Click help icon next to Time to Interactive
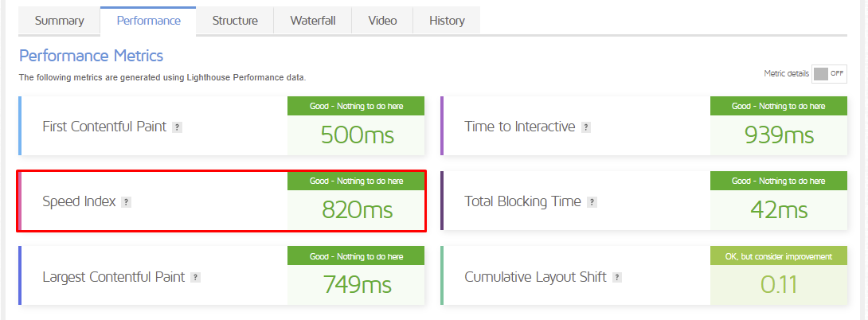This screenshot has height=320, width=868. tap(586, 127)
